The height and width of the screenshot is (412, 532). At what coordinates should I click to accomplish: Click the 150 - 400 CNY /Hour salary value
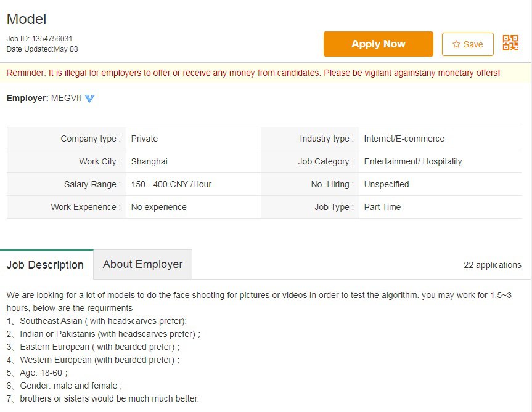[x=171, y=184]
